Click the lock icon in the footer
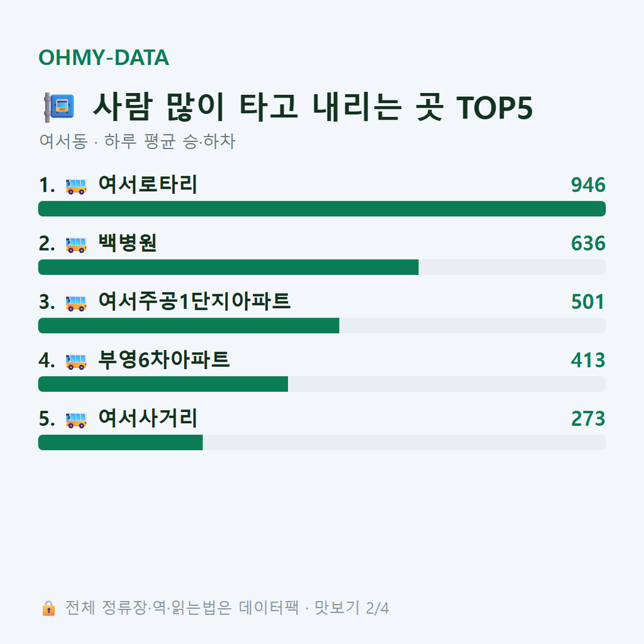644x644 pixels. (x=48, y=608)
